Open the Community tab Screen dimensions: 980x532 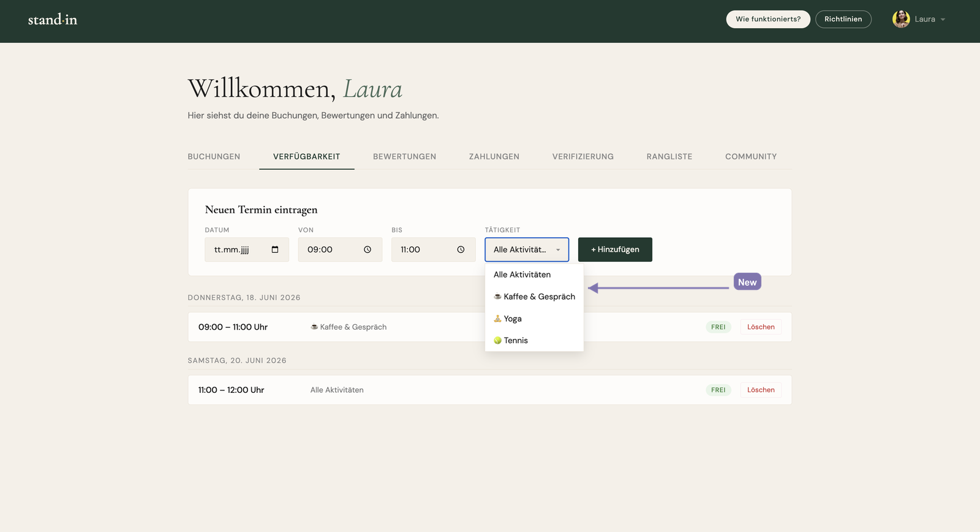point(751,156)
